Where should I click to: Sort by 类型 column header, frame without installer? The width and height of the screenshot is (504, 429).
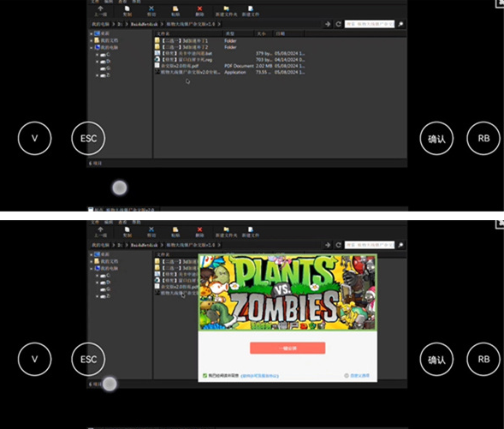tap(239, 33)
